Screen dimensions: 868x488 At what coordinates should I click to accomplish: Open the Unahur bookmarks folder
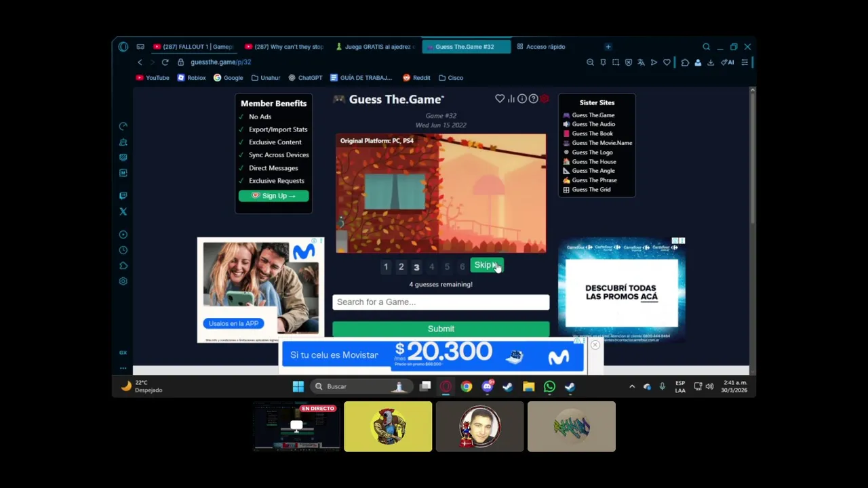(x=265, y=78)
